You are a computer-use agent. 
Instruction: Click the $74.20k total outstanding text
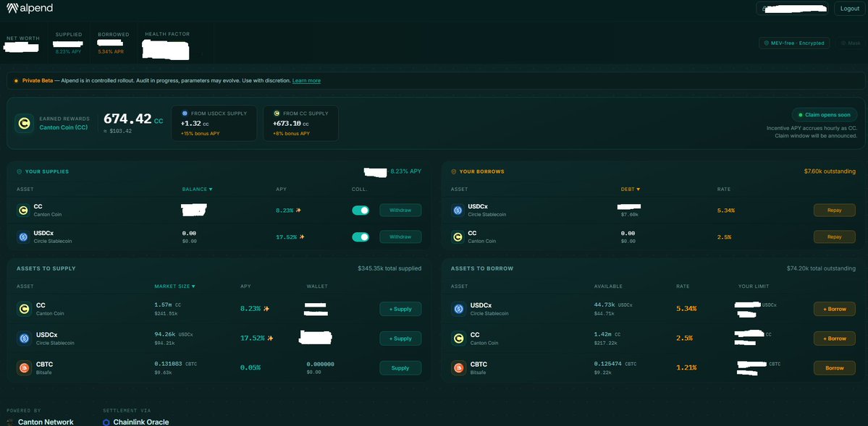[821, 268]
